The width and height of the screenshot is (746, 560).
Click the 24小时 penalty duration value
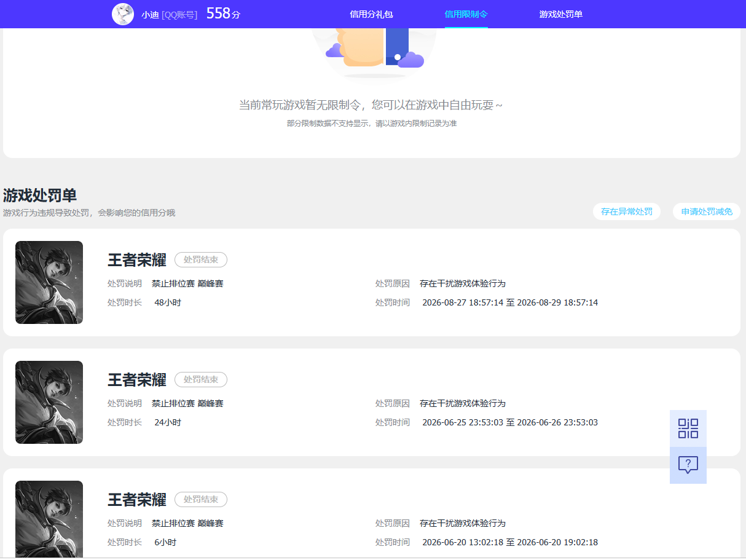[168, 423]
